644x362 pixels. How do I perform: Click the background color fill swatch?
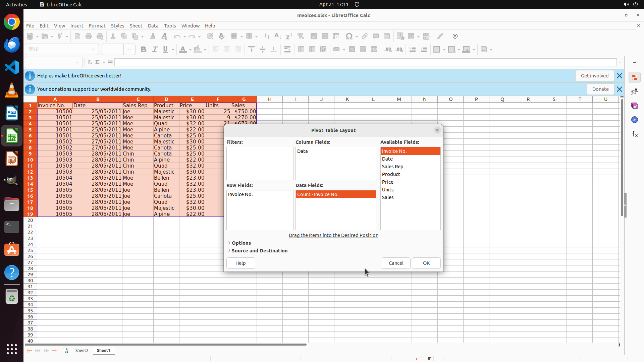point(198,50)
